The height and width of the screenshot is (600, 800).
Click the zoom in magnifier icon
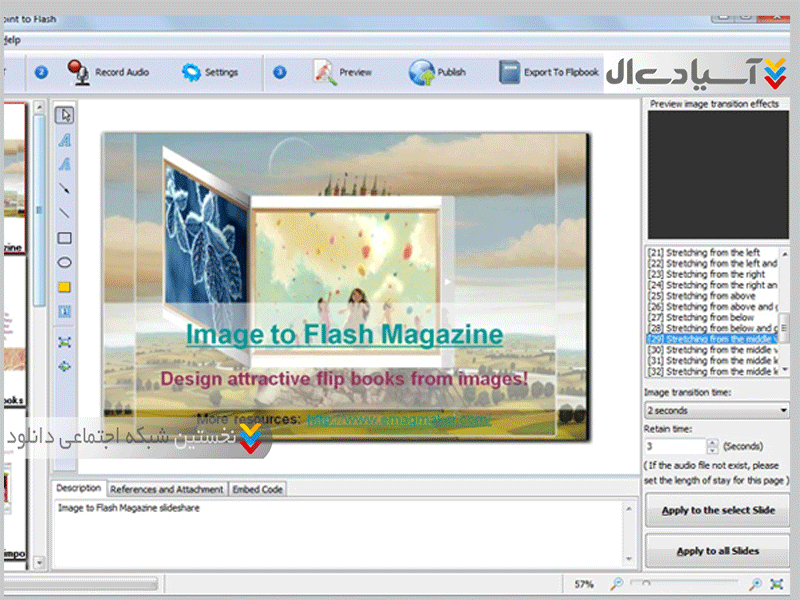(x=756, y=583)
